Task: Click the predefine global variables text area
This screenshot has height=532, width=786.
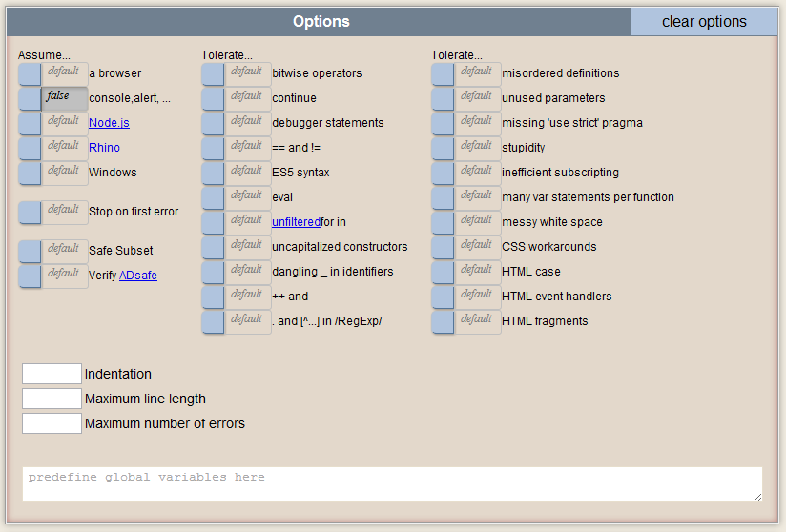Action: coord(392,484)
